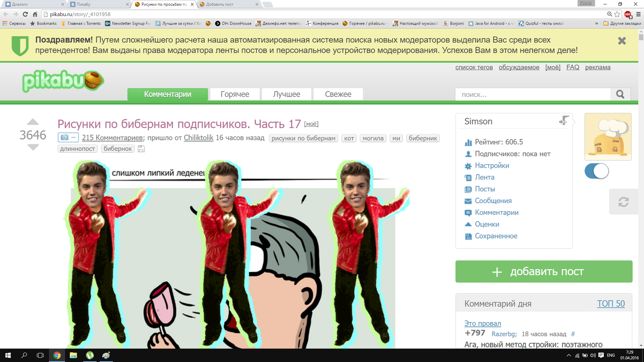Viewport: 644px width, 362px height.
Task: Open the Bookmarks star bookmark
Action: coord(43,23)
